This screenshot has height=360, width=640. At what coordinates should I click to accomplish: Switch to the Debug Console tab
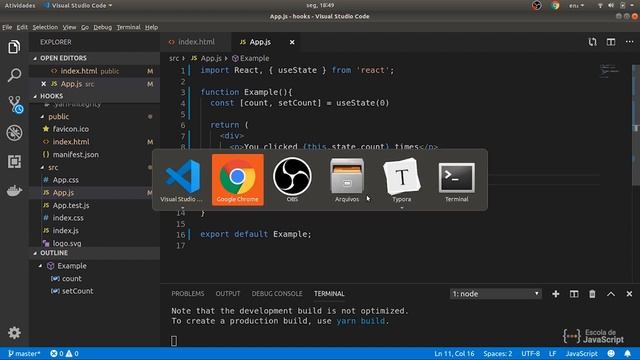[277, 294]
